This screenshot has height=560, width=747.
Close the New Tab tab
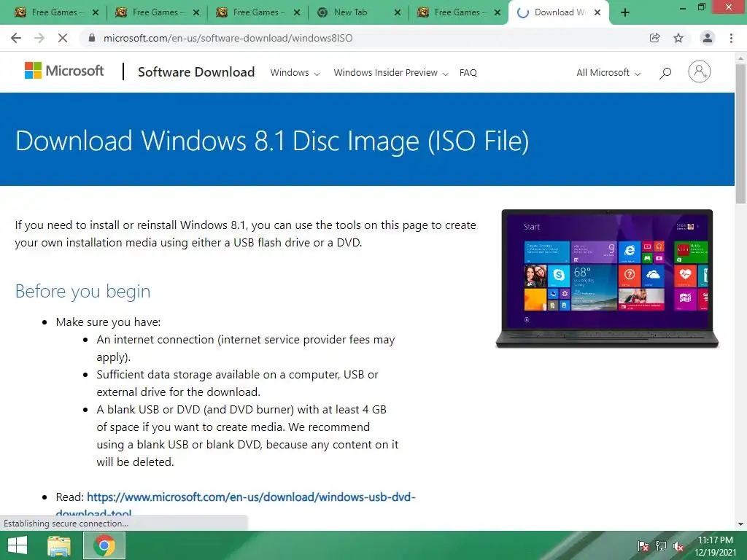point(398,13)
